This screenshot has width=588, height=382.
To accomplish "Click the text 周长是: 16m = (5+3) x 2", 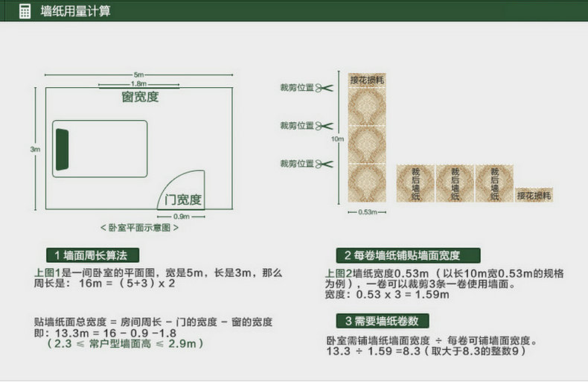I will (105, 283).
